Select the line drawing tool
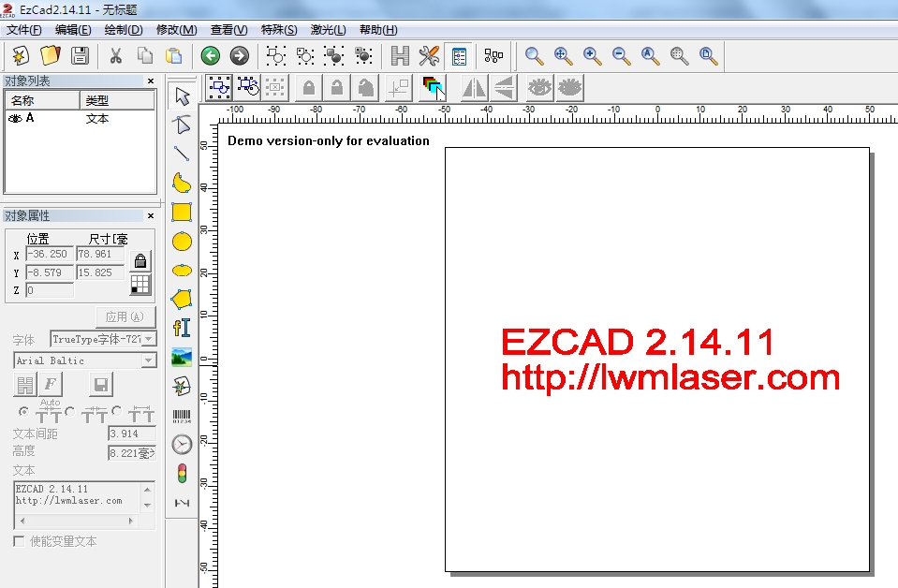The image size is (898, 588). click(182, 154)
